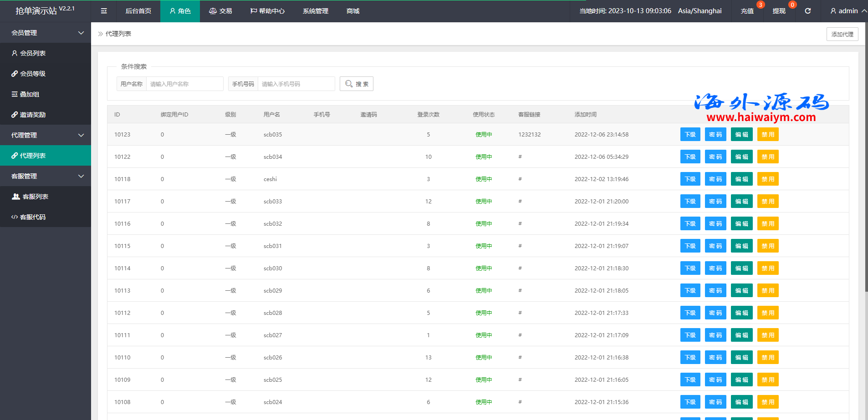Disable agent scb035 with 禁用 button
868x420 pixels.
click(767, 135)
